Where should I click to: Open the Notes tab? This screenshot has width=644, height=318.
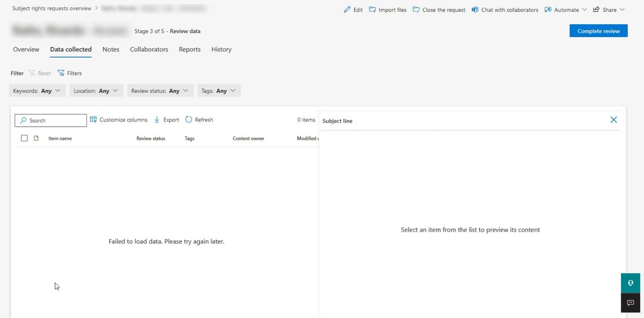[111, 49]
